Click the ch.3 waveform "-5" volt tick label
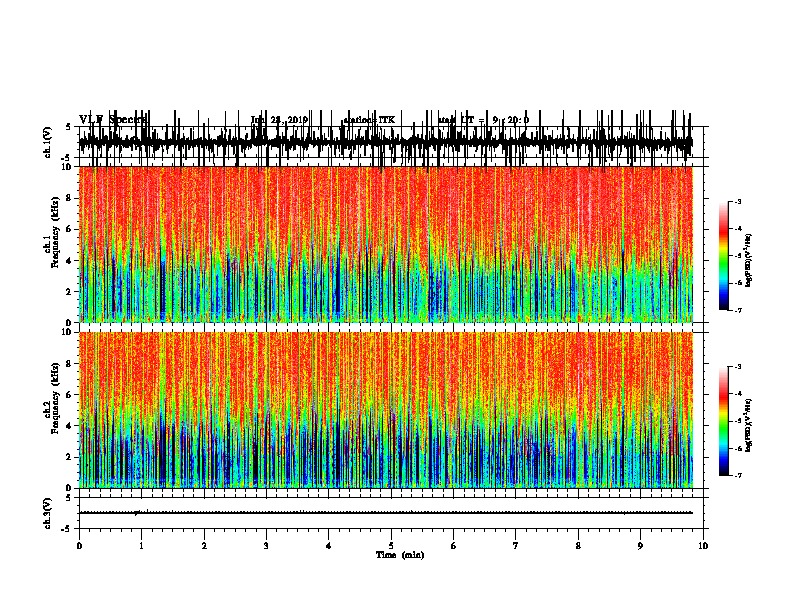 pyautogui.click(x=68, y=529)
